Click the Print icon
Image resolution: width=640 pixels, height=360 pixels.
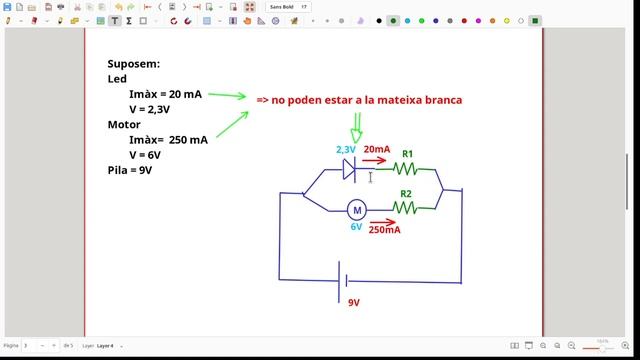[x=61, y=7]
